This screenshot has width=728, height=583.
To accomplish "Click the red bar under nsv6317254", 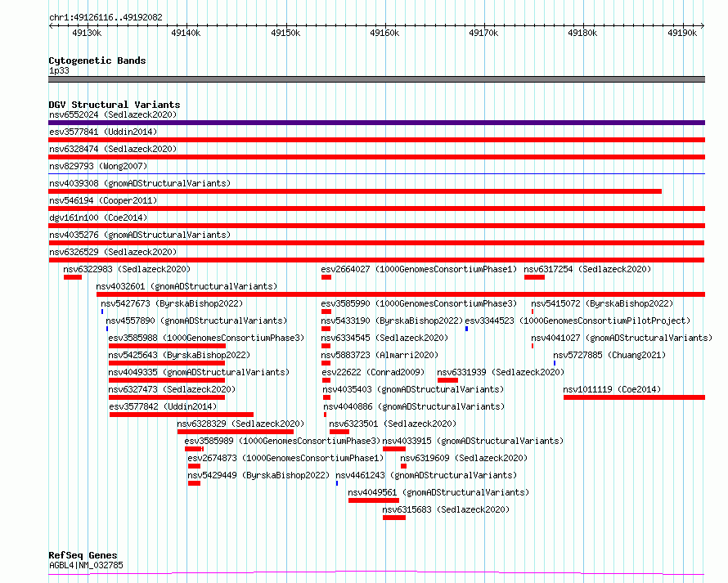I will point(534,277).
